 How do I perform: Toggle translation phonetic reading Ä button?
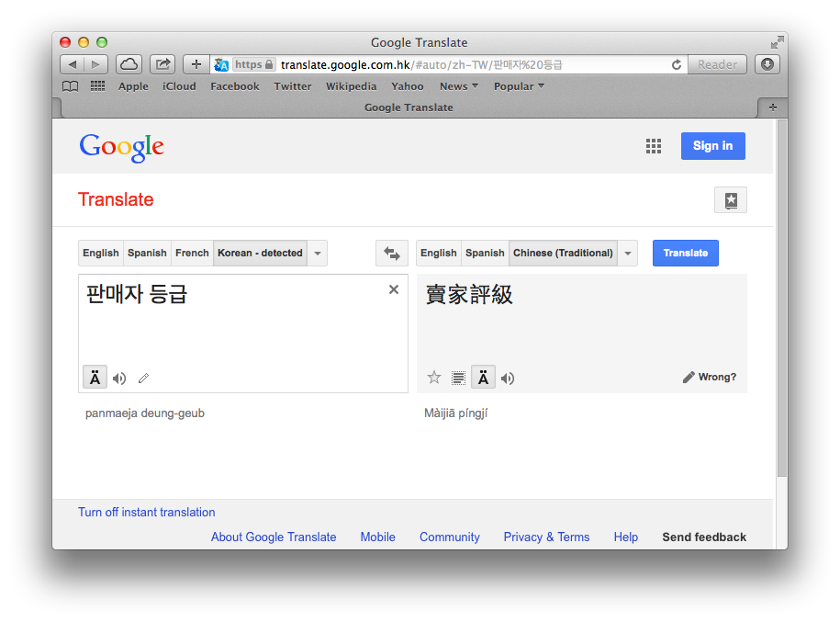tap(483, 378)
